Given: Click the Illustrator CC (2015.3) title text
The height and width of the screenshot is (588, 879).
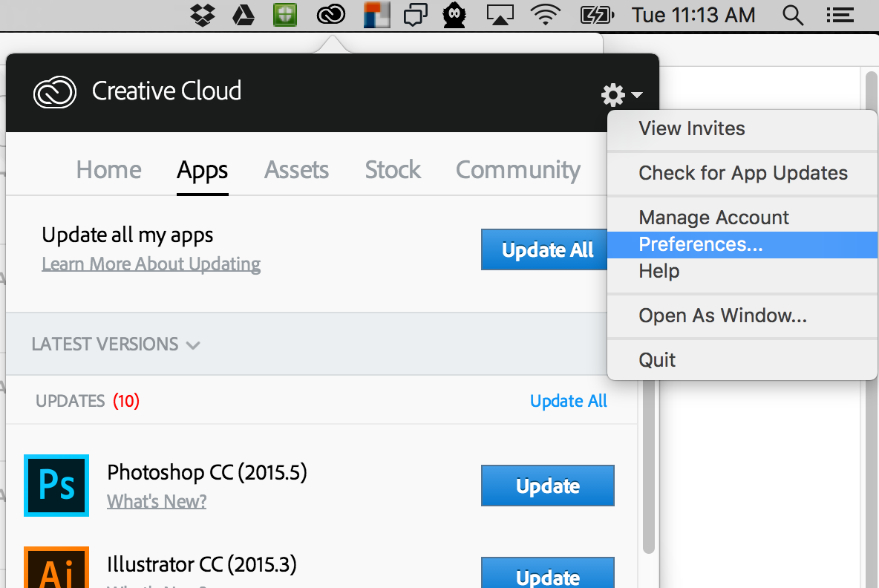Looking at the screenshot, I should click(202, 564).
